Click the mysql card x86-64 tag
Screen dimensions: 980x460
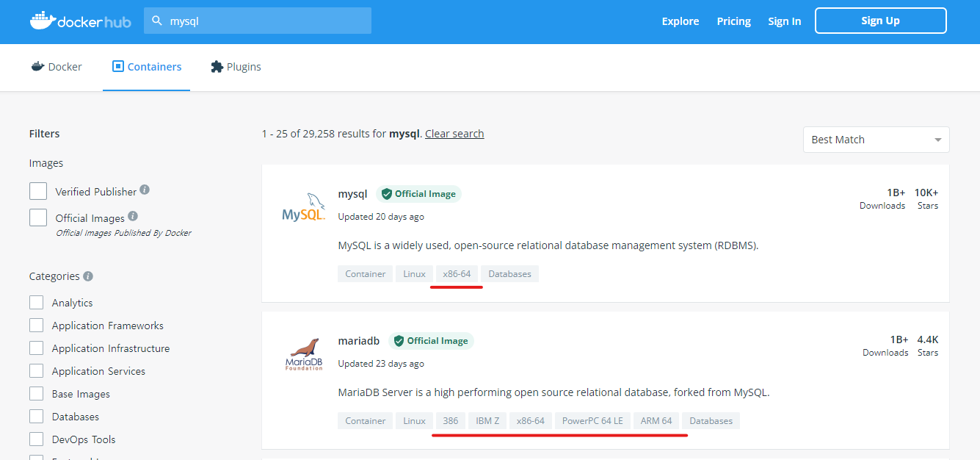point(457,274)
